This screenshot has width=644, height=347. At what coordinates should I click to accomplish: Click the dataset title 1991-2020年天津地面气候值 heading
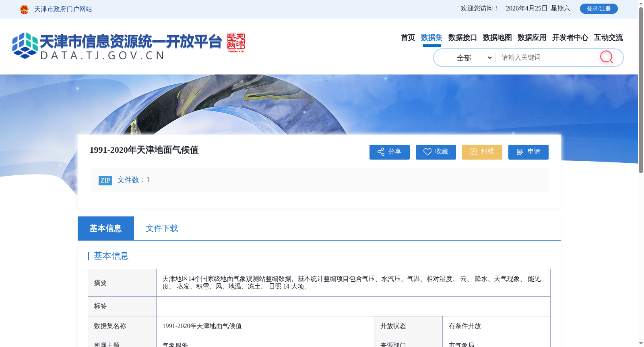(x=144, y=150)
